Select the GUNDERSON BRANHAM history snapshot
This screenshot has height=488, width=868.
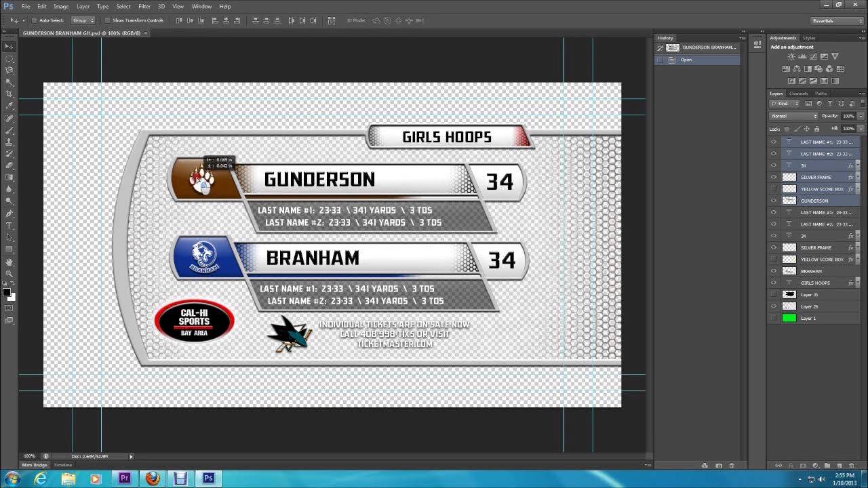697,47
